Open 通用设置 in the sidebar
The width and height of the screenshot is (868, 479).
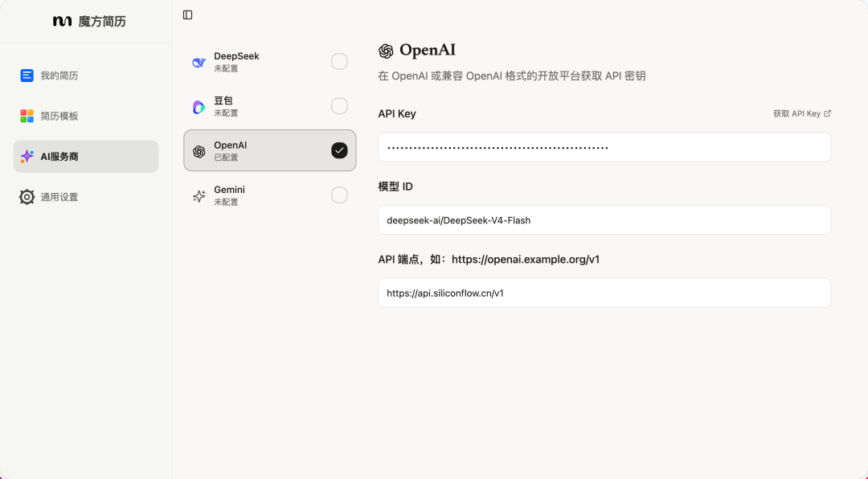(x=86, y=197)
